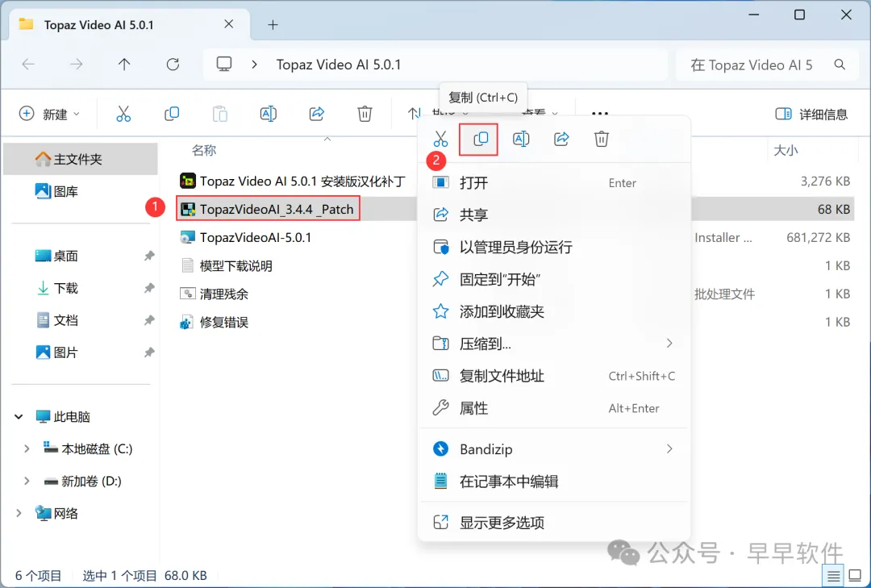The image size is (871, 588).
Task: Click the toolbar Copy icon
Action: pos(172,114)
